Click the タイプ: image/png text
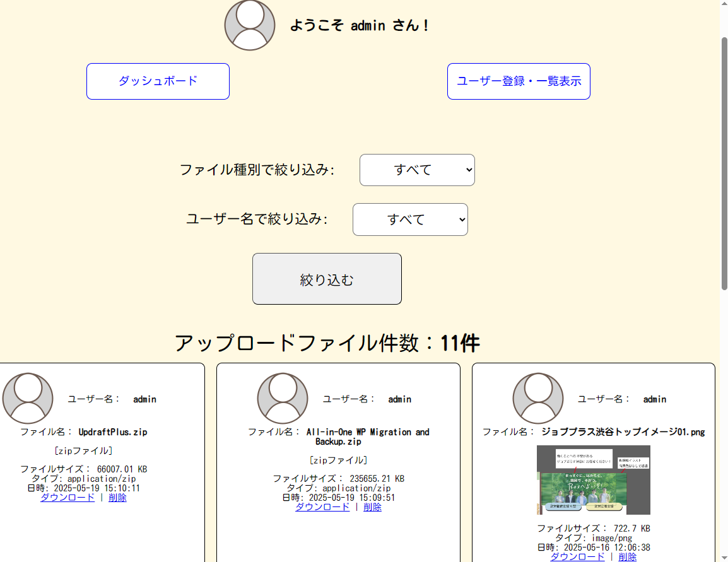This screenshot has height=562, width=728. 594,538
